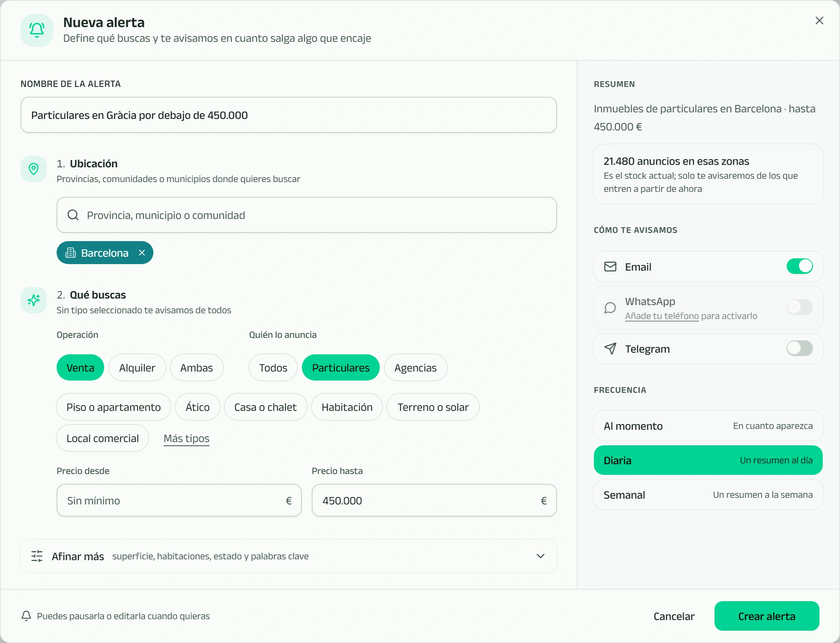Image resolution: width=840 pixels, height=643 pixels.
Task: Click the alert name input field
Action: click(x=289, y=115)
